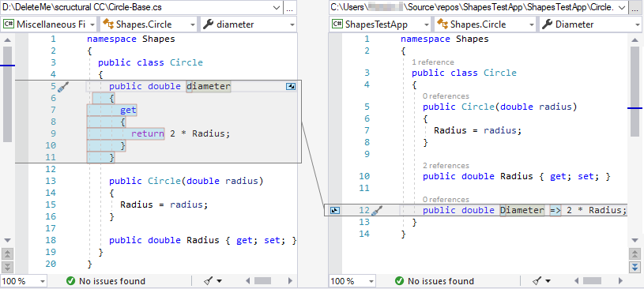Click next difference double-arrow in the right pane
This screenshot has width=644, height=289.
point(635,266)
